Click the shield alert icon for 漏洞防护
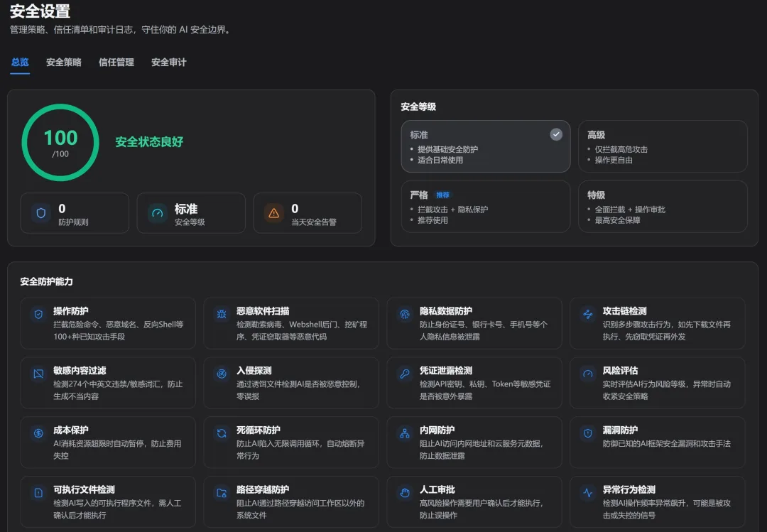 coord(588,433)
